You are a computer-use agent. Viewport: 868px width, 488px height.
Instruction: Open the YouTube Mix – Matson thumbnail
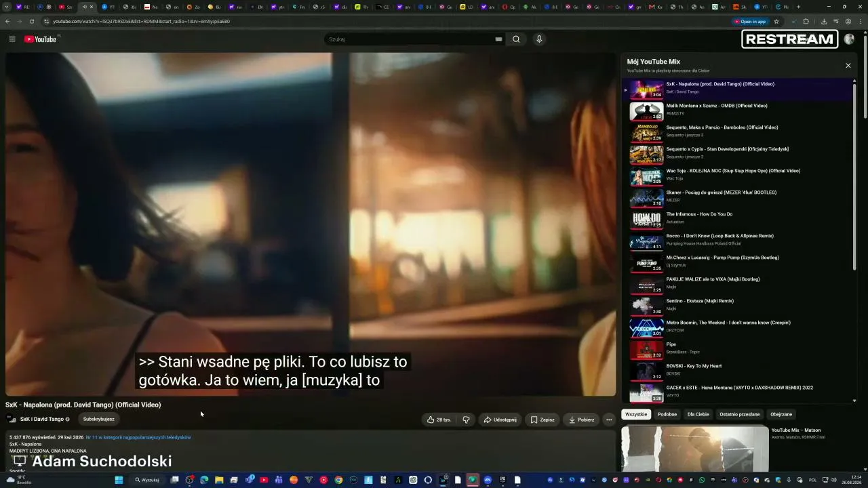pyautogui.click(x=695, y=448)
